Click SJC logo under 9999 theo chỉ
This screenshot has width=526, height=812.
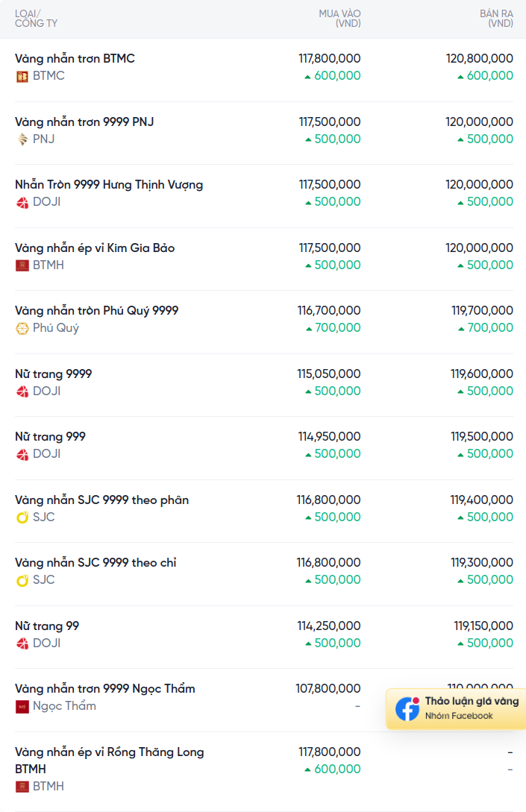click(x=22, y=580)
